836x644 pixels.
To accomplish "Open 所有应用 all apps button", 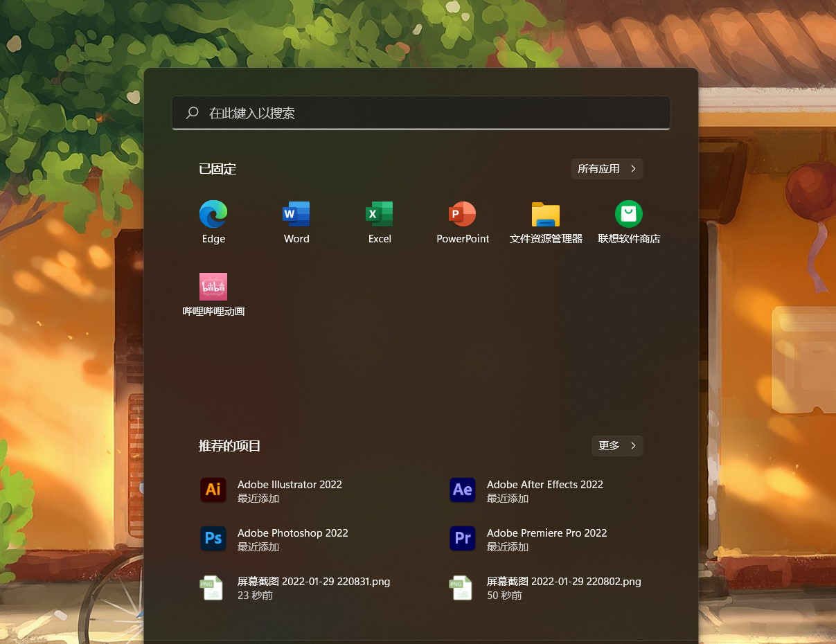I will click(607, 169).
